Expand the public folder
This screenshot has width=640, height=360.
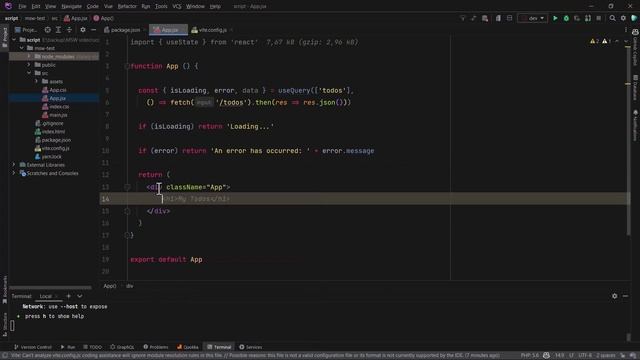pyautogui.click(x=29, y=64)
